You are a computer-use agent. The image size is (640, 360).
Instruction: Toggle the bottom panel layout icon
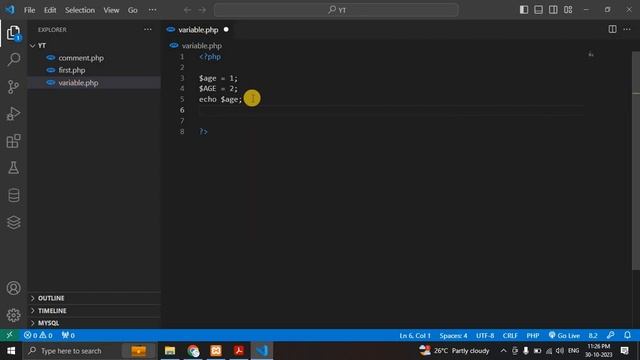pyautogui.click(x=538, y=9)
